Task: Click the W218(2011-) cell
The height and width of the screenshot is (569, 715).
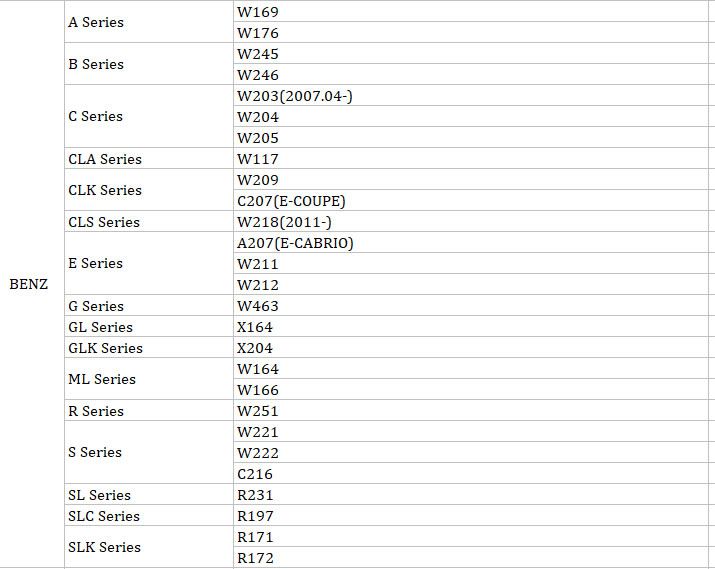Action: click(x=284, y=222)
